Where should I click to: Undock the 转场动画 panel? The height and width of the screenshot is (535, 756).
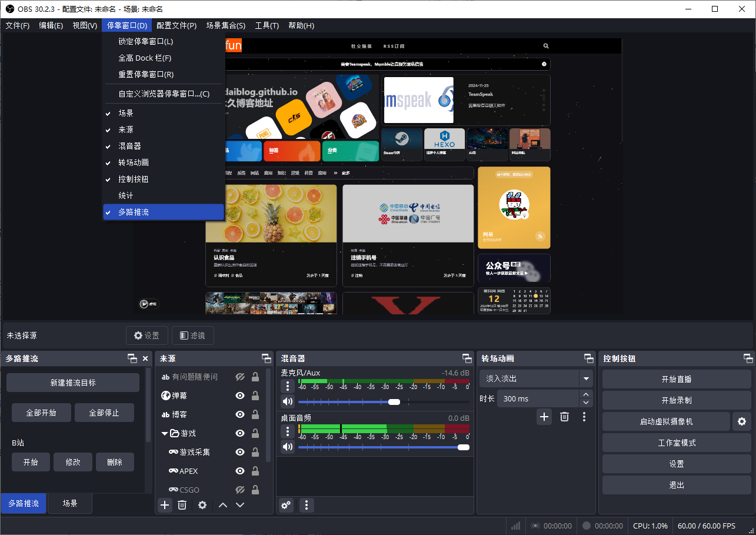pyautogui.click(x=588, y=358)
